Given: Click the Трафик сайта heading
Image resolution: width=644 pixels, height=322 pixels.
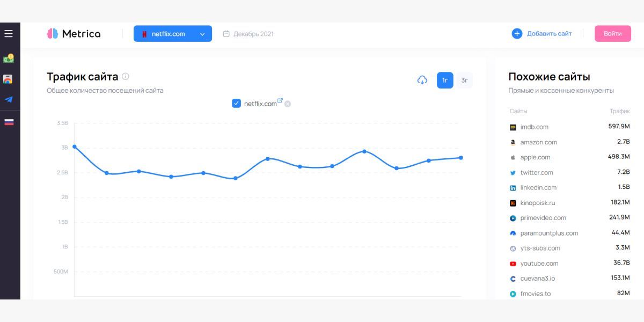Looking at the screenshot, I should coord(82,76).
